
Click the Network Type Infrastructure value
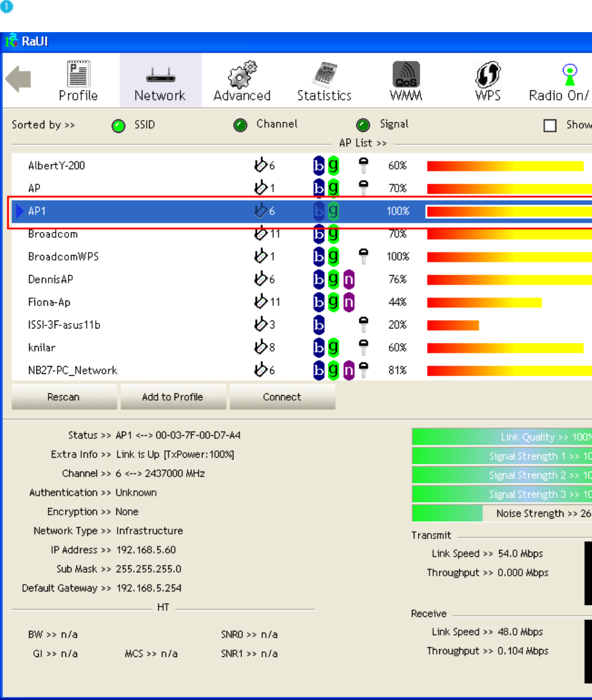click(x=150, y=531)
